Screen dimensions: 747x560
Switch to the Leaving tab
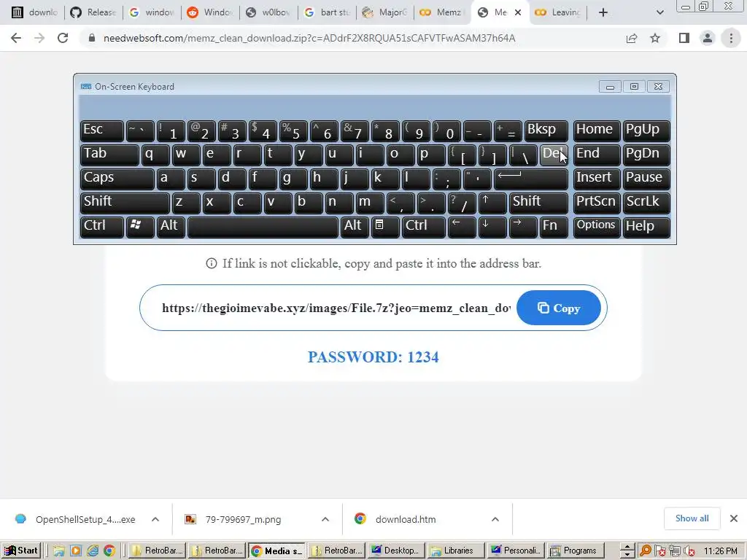pos(559,12)
